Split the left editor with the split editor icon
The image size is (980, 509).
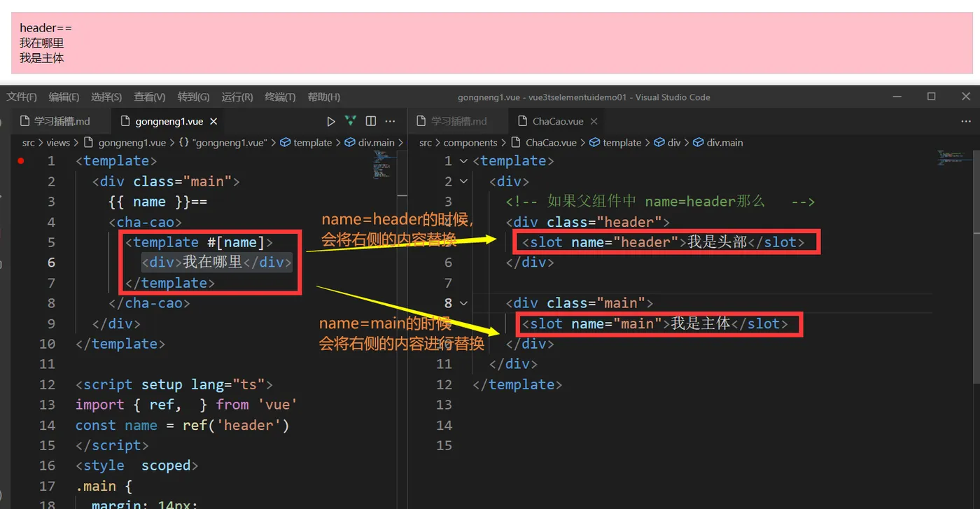click(371, 121)
